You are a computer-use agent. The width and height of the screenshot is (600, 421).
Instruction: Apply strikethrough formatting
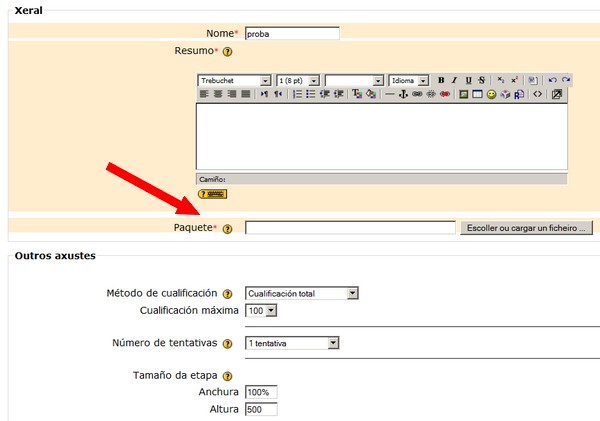point(482,80)
